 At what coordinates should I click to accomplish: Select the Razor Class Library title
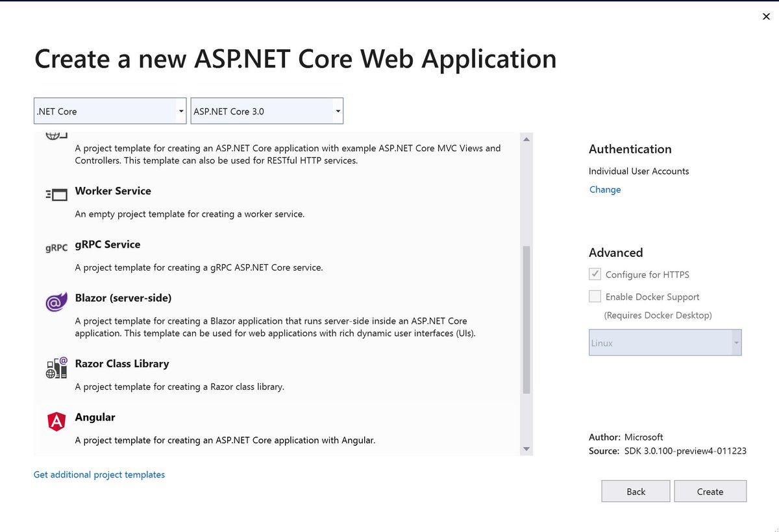122,364
